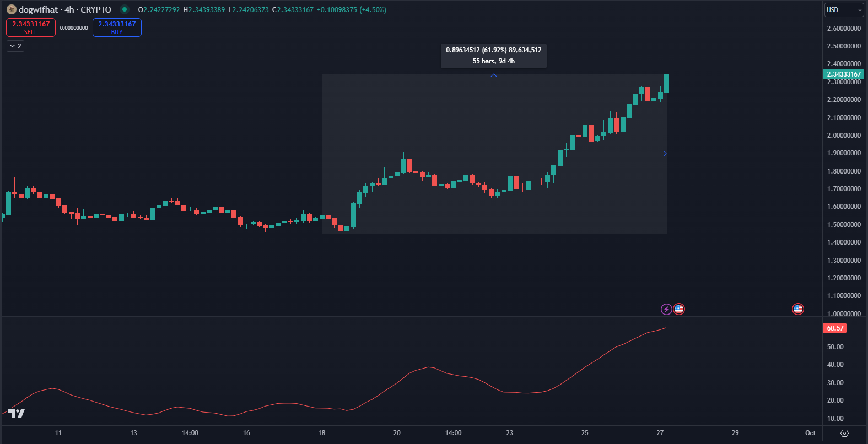Click the US flag icon beside the lightning icon
Viewport: 868px width, 444px height.
(x=679, y=309)
